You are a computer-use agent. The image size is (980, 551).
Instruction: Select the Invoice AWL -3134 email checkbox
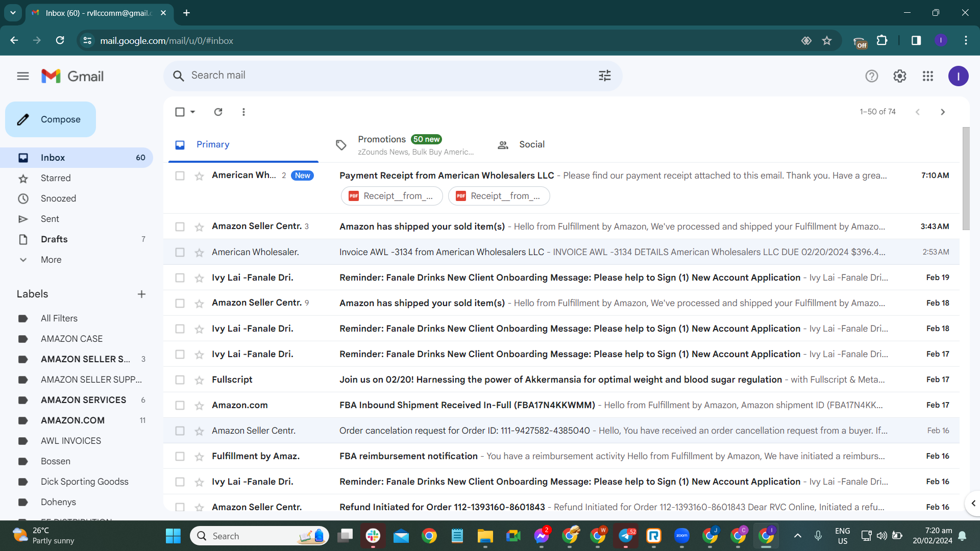tap(180, 252)
